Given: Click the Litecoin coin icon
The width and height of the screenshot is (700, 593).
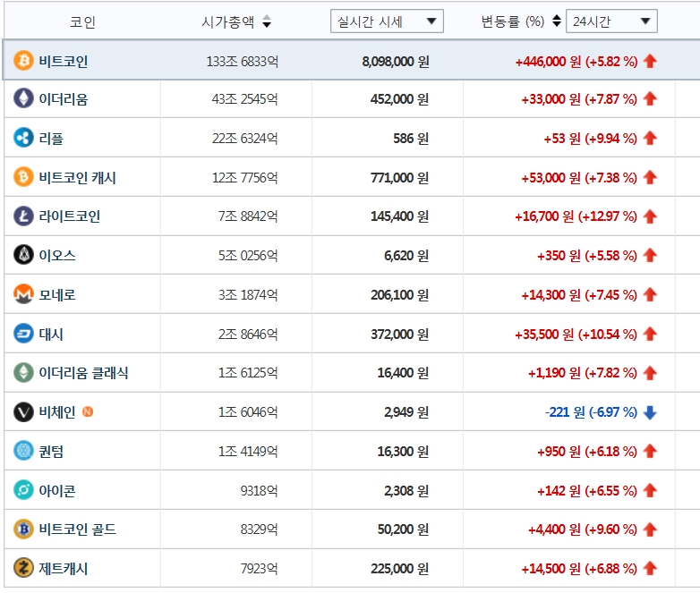Looking at the screenshot, I should pyautogui.click(x=23, y=216).
